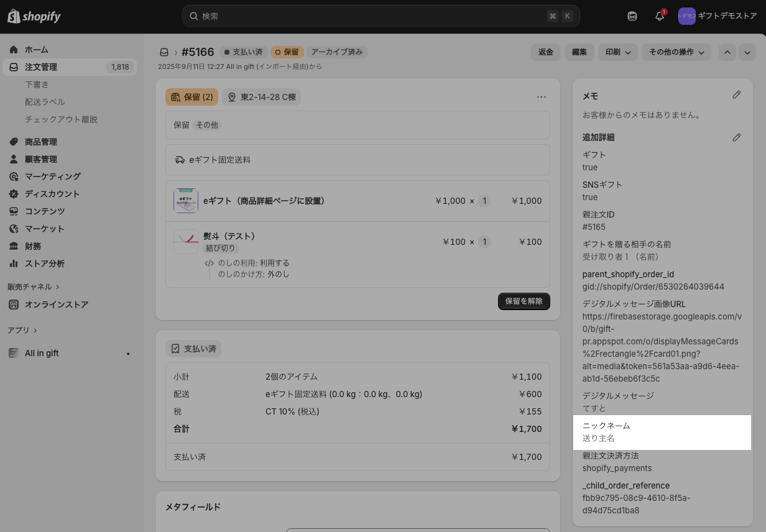Go to previous order with up arrow

click(727, 52)
